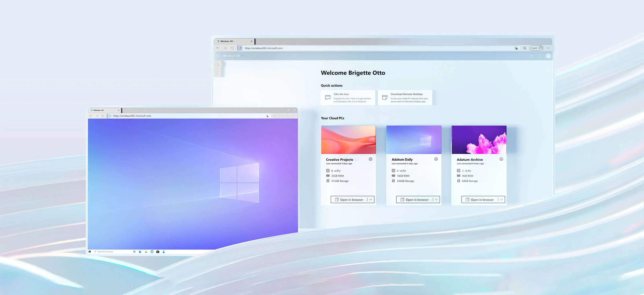Open Adatum Archive in browser
This screenshot has height=295, width=644.
click(480, 200)
